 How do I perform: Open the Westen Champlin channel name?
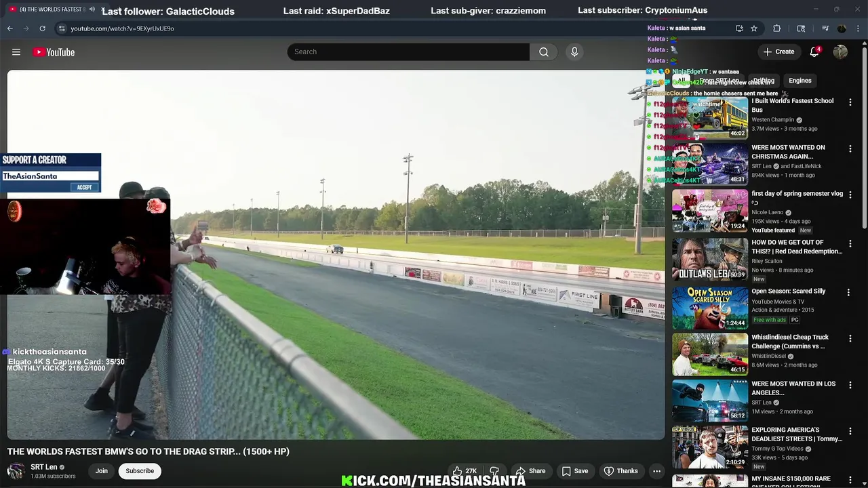(772, 120)
